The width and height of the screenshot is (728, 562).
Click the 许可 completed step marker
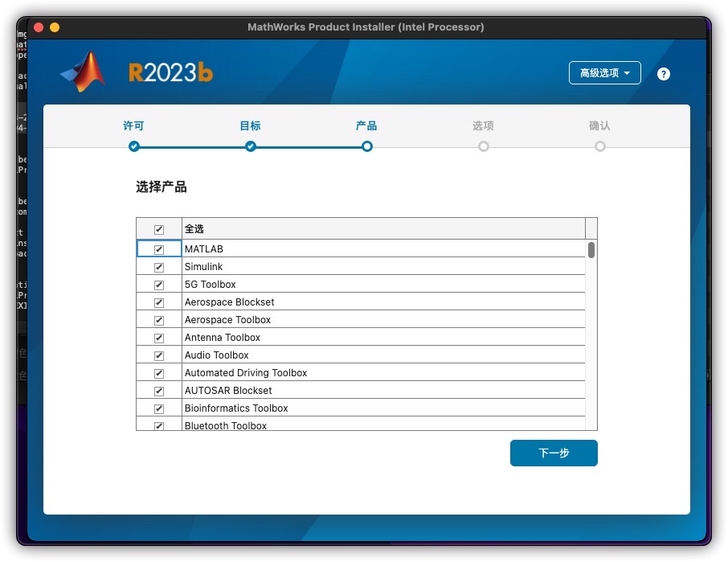(134, 146)
